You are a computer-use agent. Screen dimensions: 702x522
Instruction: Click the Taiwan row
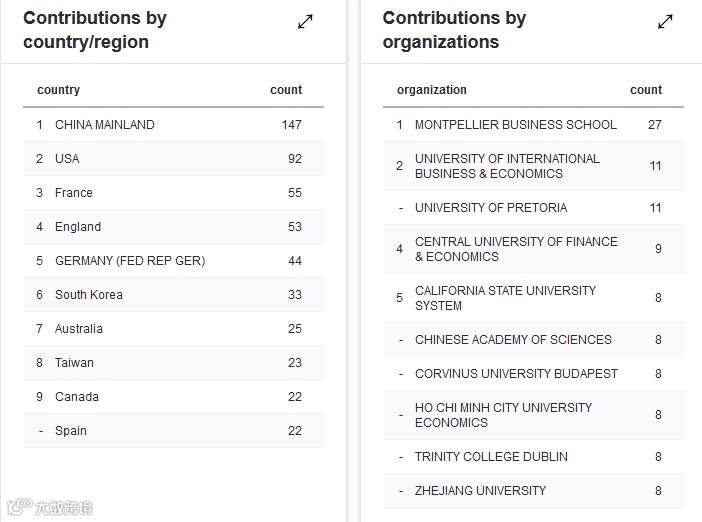pyautogui.click(x=74, y=363)
